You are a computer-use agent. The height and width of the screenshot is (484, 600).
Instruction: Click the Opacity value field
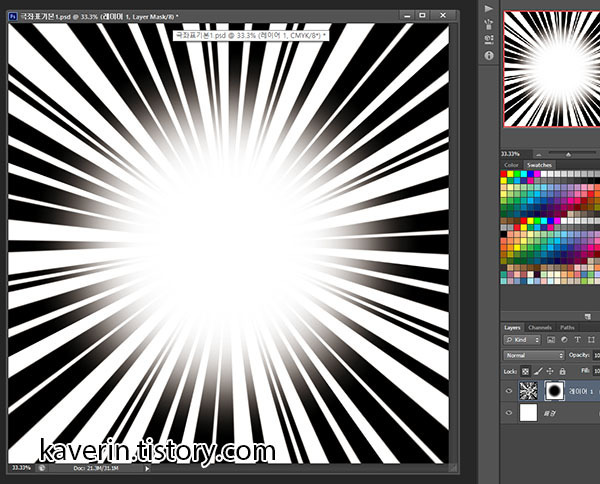click(596, 355)
